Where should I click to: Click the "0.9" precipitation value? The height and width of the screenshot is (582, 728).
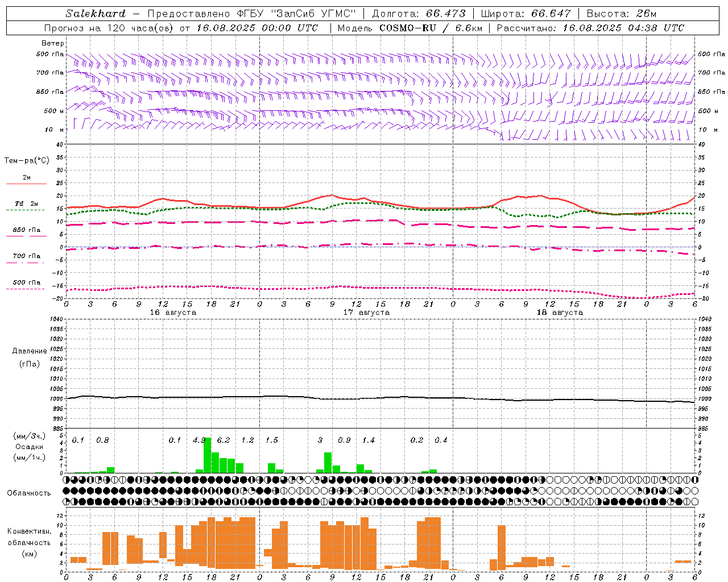344,440
